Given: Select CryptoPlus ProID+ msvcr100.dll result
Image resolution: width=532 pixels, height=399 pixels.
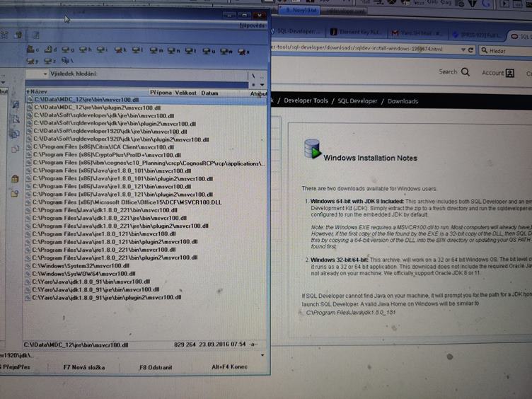Looking at the screenshot, I should tap(146, 155).
